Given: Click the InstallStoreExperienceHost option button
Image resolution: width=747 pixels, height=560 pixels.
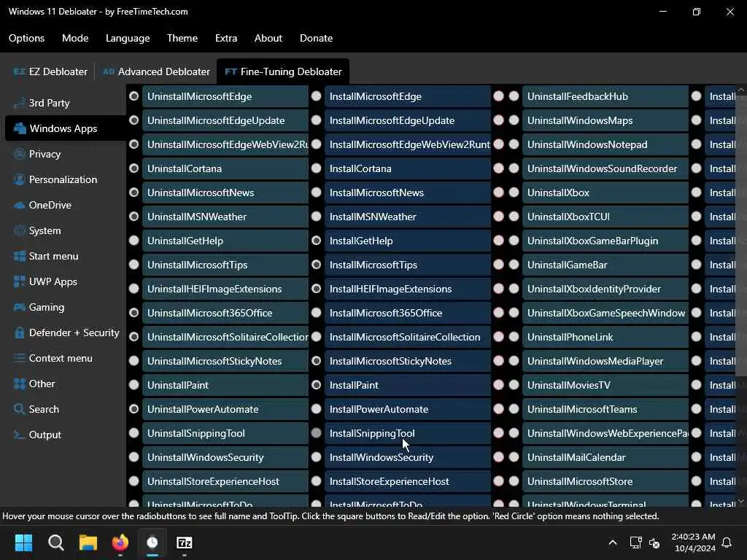Looking at the screenshot, I should [408, 481].
